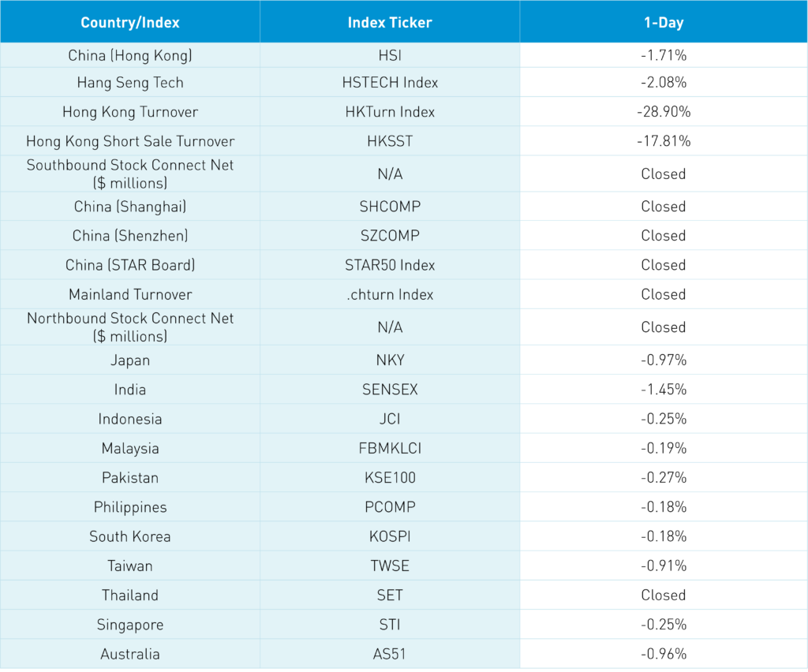The height and width of the screenshot is (672, 808).
Task: Click the HKSST ticker cell
Action: pyautogui.click(x=390, y=141)
